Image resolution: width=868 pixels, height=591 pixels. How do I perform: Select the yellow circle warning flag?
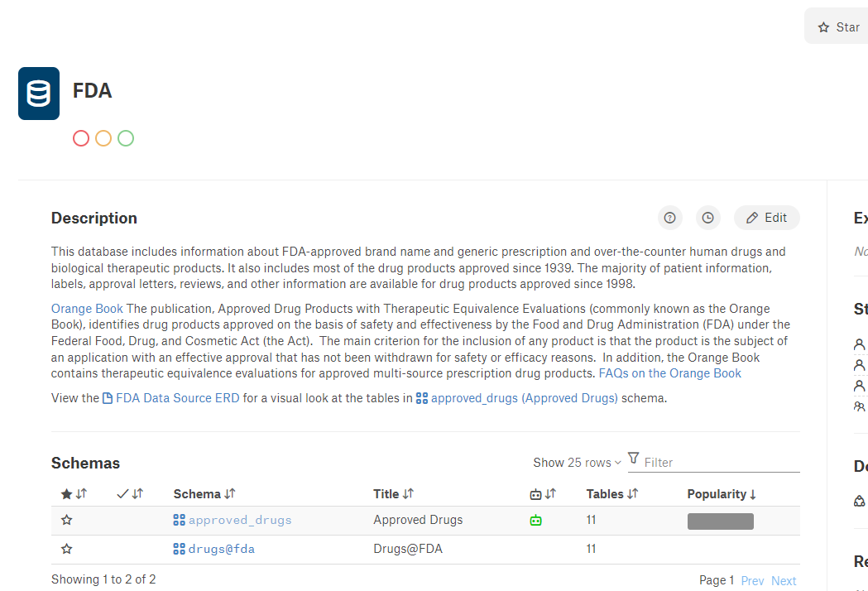103,138
